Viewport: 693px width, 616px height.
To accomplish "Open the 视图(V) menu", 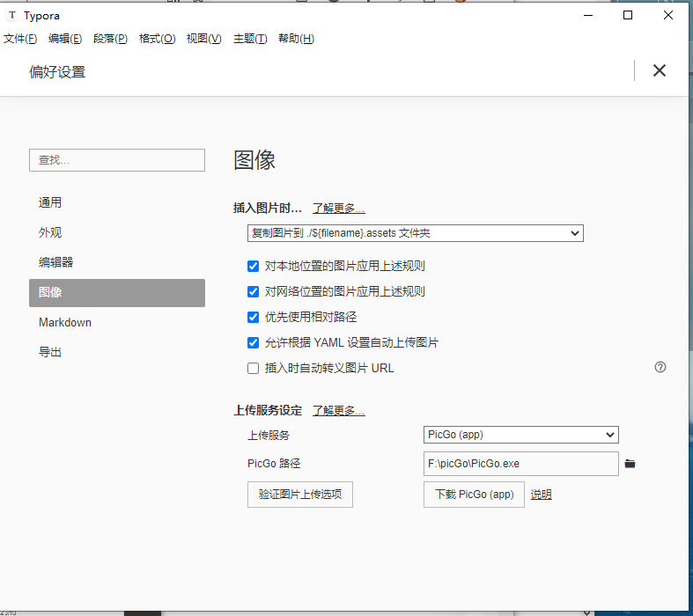I will pyautogui.click(x=203, y=39).
